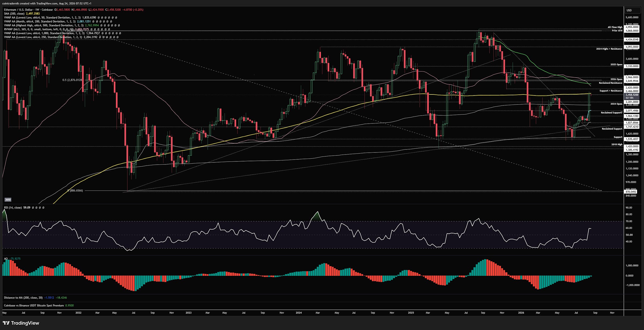Click the 4,093.0000 price axis tag
Screen dimensions: 644x330
click(x=632, y=47)
